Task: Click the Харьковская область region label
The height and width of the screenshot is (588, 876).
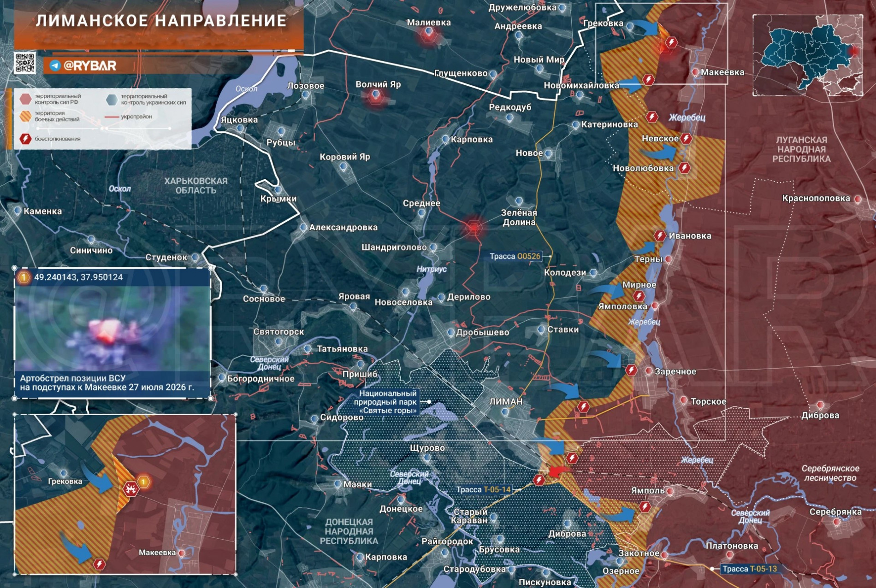Action: (x=196, y=185)
